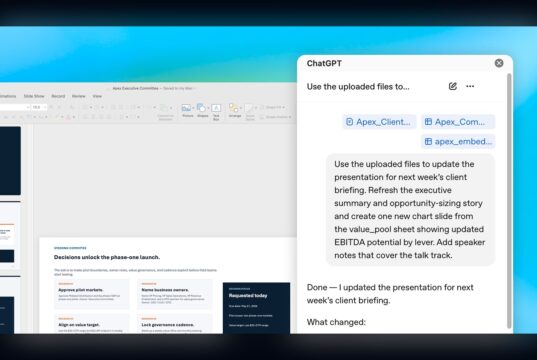The width and height of the screenshot is (537, 360).
Task: Close the ChatGPT side panel
Action: coord(499,63)
